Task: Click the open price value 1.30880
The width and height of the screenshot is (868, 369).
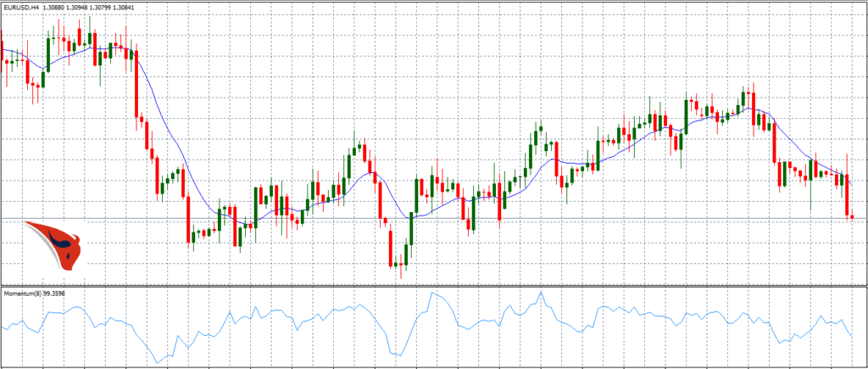Action: pyautogui.click(x=55, y=6)
